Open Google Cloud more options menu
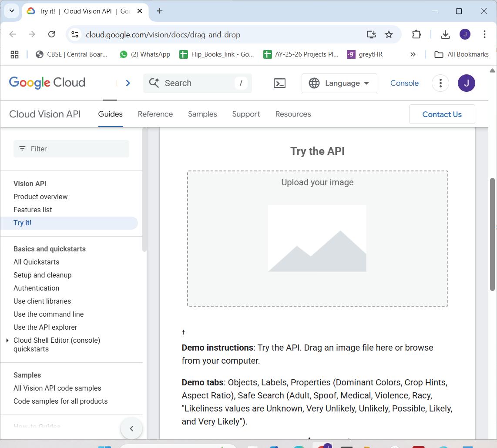Viewport: 497px width, 448px height. pyautogui.click(x=440, y=83)
